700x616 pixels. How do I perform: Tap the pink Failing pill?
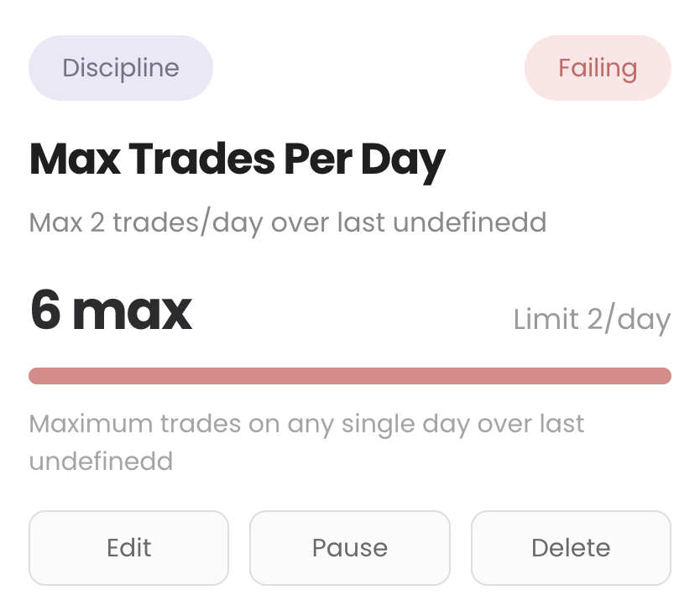(598, 68)
